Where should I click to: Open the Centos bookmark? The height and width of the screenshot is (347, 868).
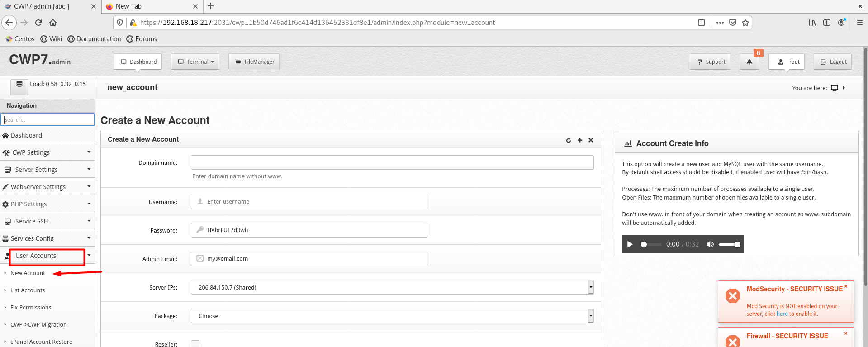[x=20, y=39]
